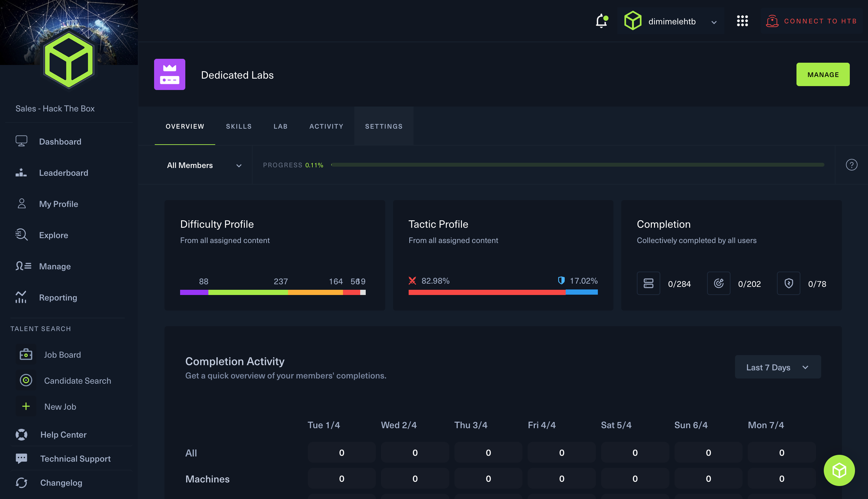Viewport: 868px width, 499px height.
Task: Click the Sales - Hack The Box organization name
Action: tap(55, 108)
